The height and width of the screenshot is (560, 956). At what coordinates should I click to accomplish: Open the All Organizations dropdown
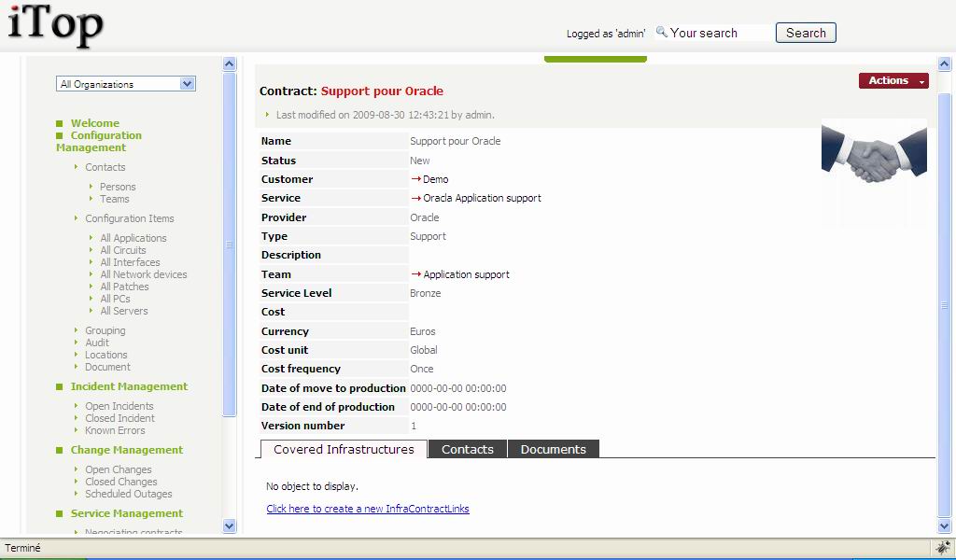coord(126,84)
